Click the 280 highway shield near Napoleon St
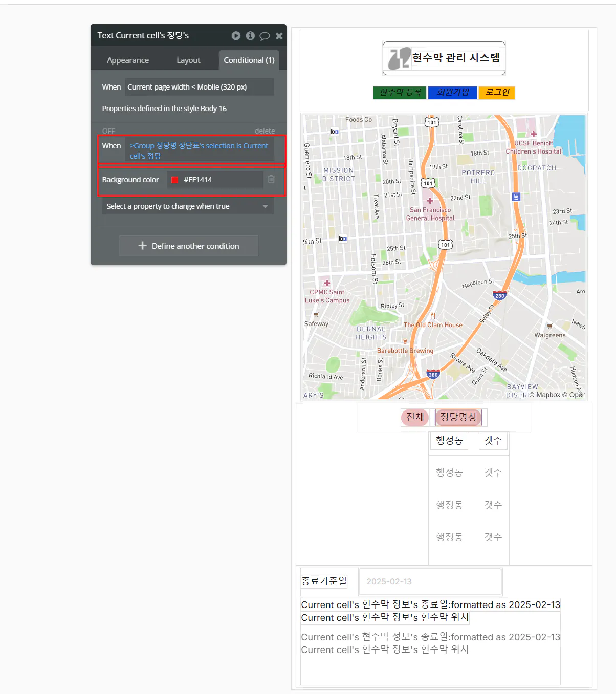 pyautogui.click(x=499, y=295)
